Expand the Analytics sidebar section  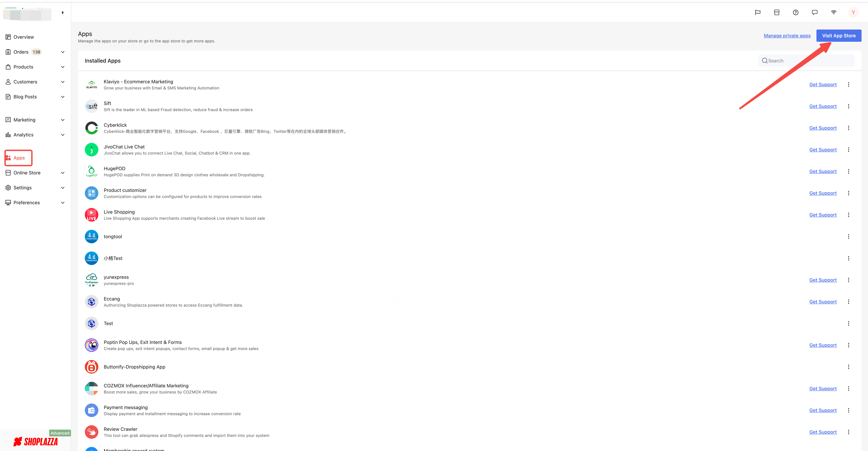[x=63, y=135]
